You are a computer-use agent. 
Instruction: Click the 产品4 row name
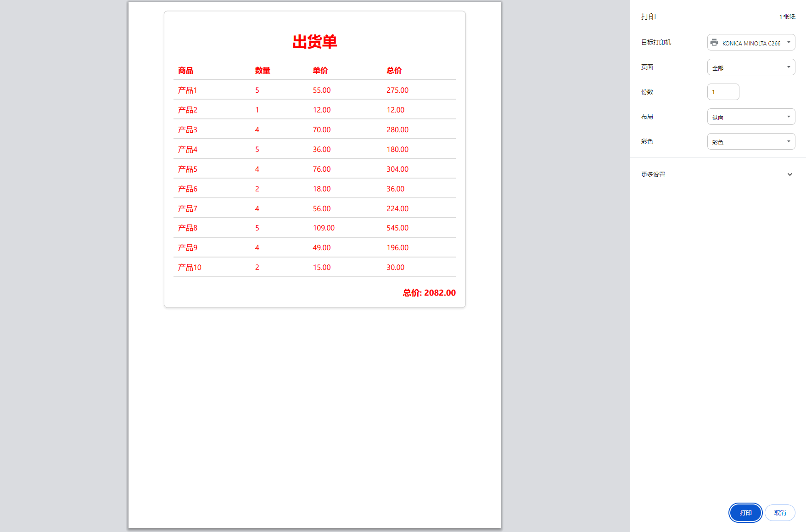coord(188,149)
